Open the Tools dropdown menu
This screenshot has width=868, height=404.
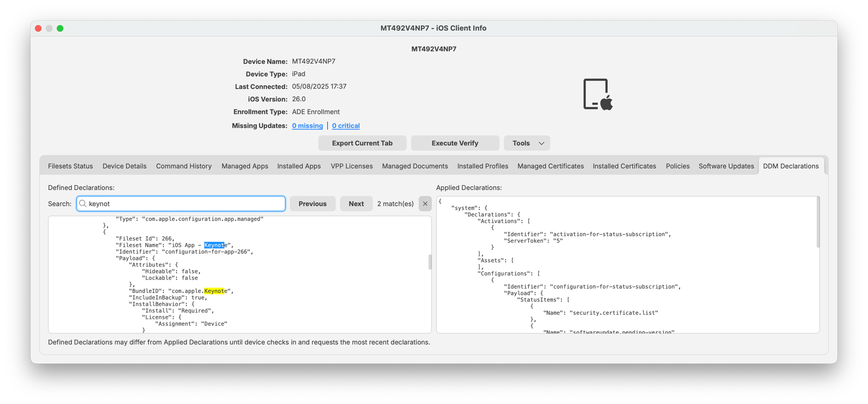point(527,143)
